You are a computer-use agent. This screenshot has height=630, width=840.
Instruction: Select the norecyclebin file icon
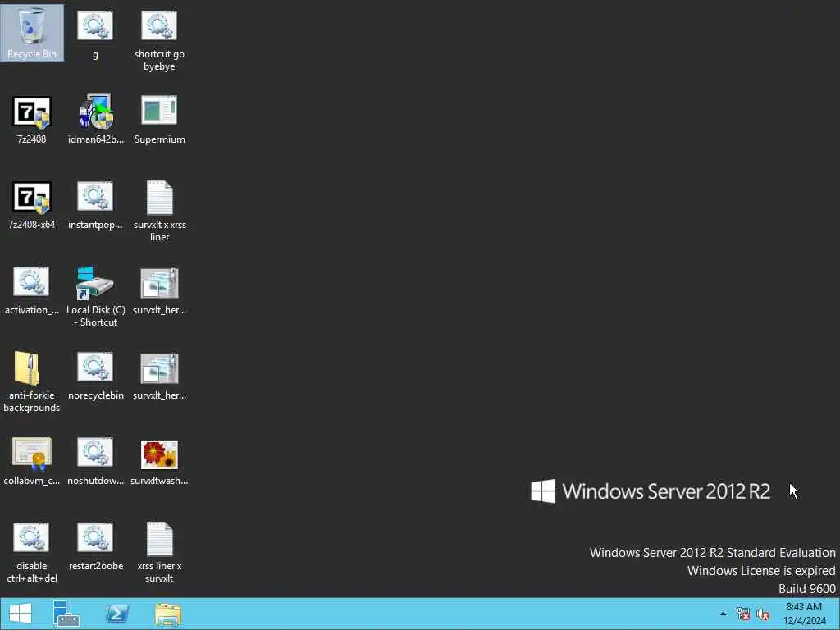coord(95,375)
